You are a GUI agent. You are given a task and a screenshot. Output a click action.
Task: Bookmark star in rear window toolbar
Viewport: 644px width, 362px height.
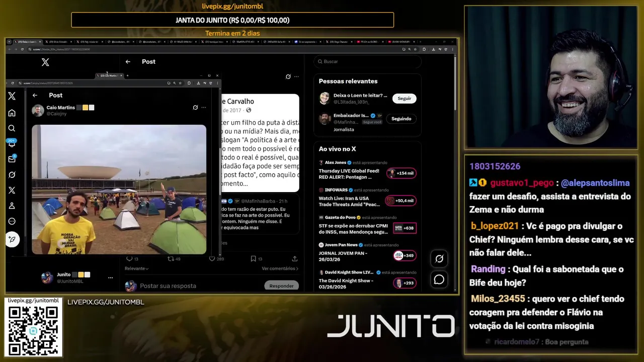(416, 49)
